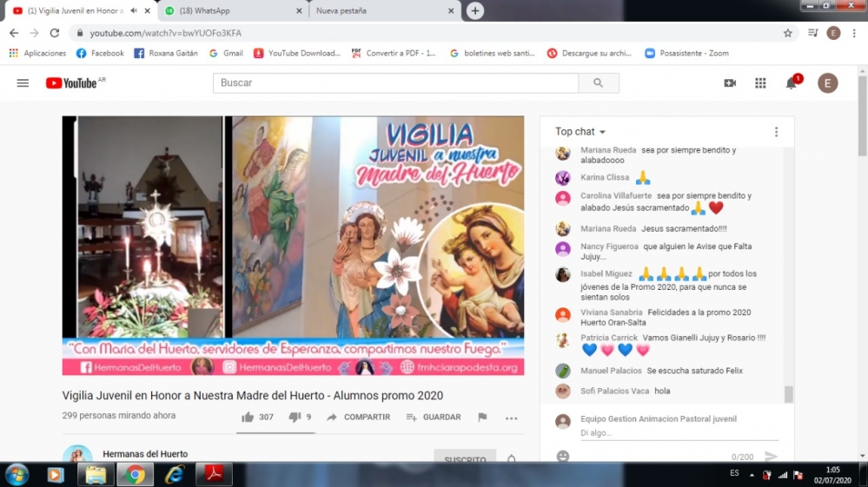
Task: Open the YouTube Download bookmark
Action: click(x=297, y=53)
